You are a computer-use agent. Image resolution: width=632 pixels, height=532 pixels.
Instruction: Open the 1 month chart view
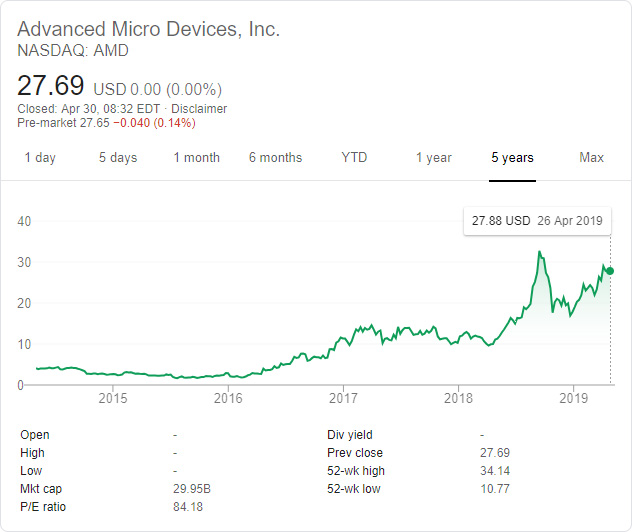point(196,158)
